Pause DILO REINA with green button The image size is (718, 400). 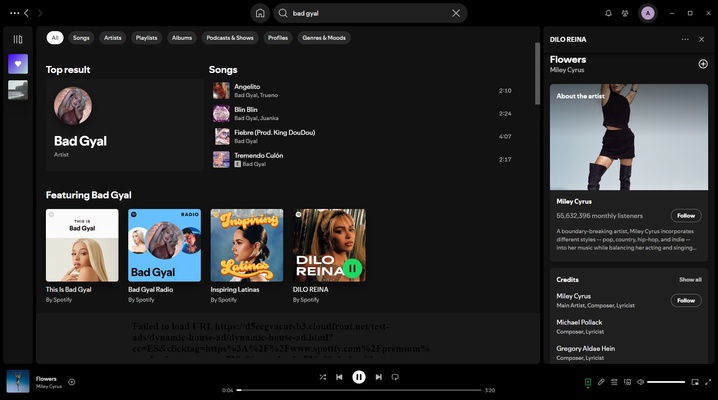[x=352, y=268]
